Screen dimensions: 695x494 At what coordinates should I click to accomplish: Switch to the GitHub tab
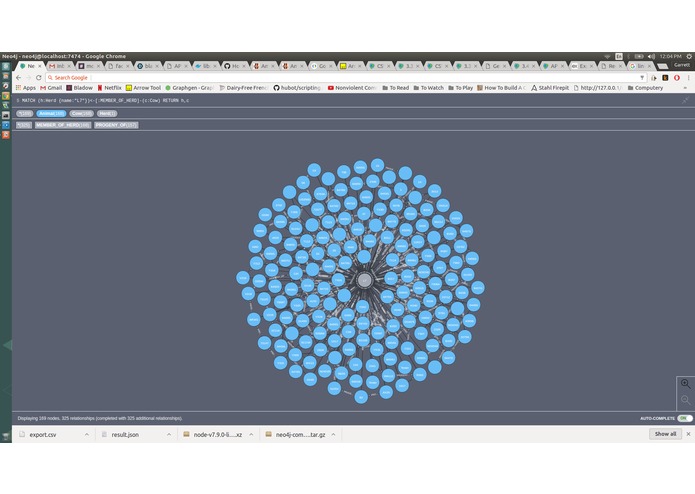(233, 66)
